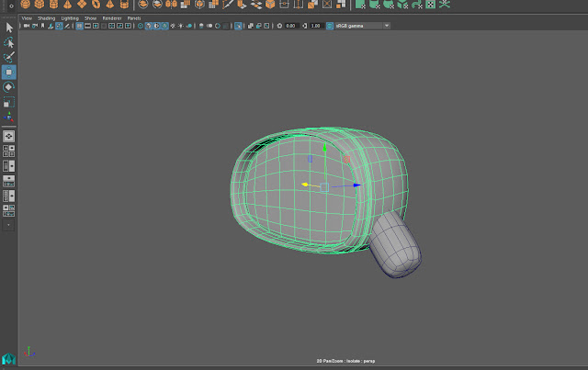Choose the Lasso Select tool
This screenshot has height=370, width=588.
(9, 42)
